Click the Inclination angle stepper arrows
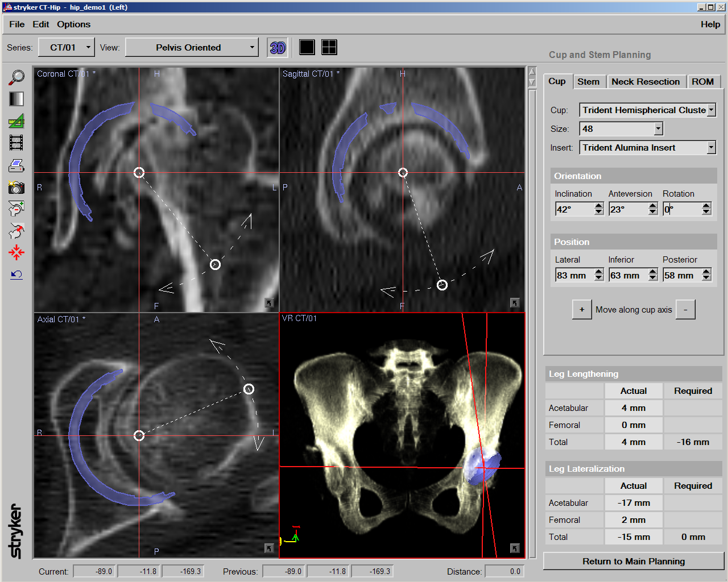The width and height of the screenshot is (728, 582). point(599,209)
